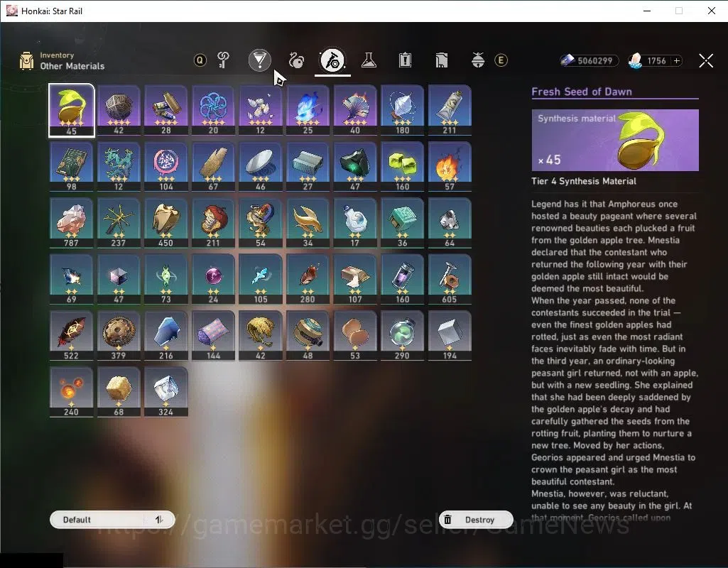Select the ice crystal item with count 324
This screenshot has width=728, height=568.
165,392
